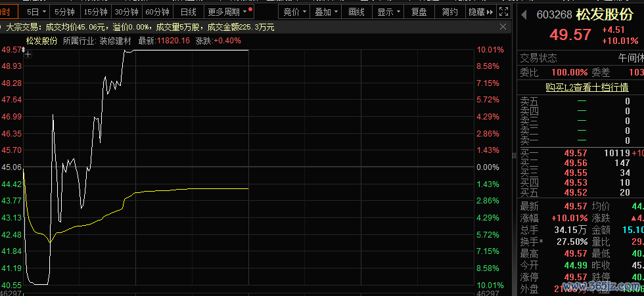This screenshot has width=644, height=296.
Task: Switch to the 5分钟 period tab
Action: coord(65,12)
